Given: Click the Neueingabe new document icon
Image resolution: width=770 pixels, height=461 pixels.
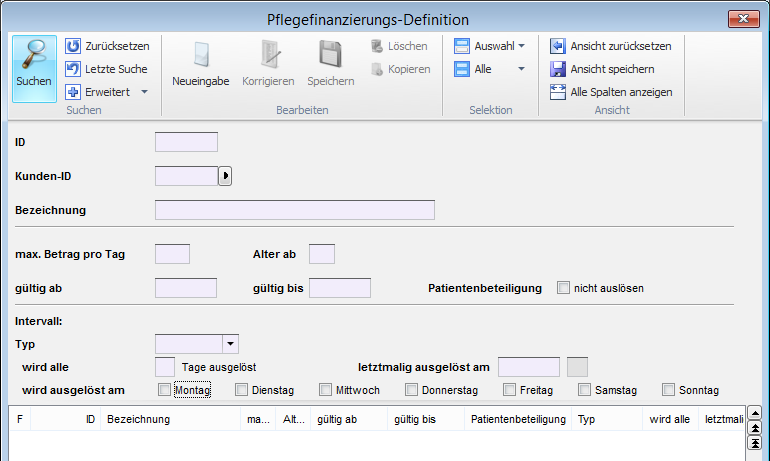Looking at the screenshot, I should [201, 54].
